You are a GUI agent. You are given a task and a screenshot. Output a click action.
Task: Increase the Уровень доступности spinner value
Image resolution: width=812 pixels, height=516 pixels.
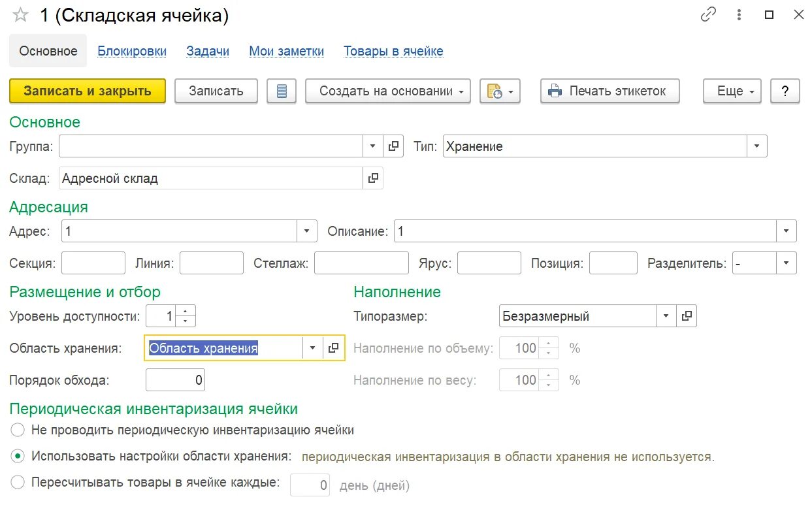(x=186, y=312)
